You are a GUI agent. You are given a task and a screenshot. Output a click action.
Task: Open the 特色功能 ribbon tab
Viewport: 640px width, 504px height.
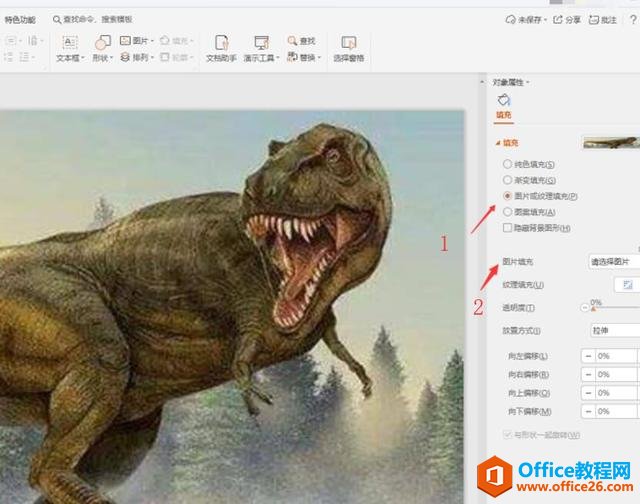coord(20,20)
